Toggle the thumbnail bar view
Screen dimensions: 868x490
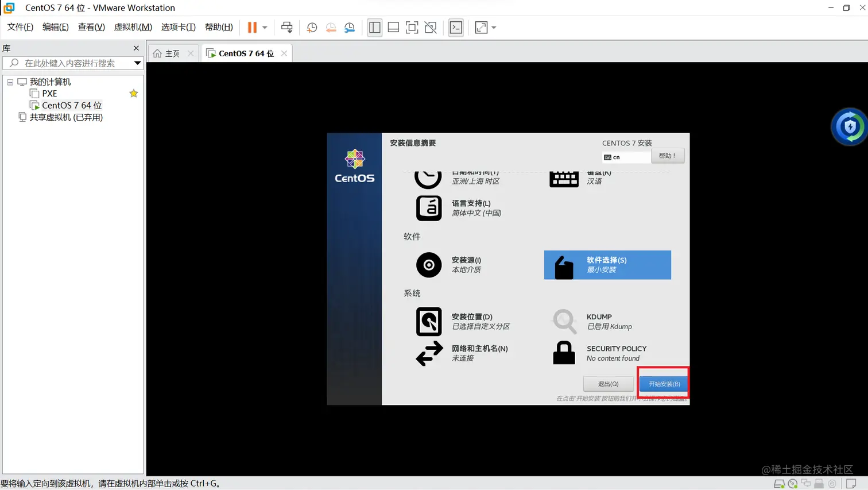[x=393, y=28]
